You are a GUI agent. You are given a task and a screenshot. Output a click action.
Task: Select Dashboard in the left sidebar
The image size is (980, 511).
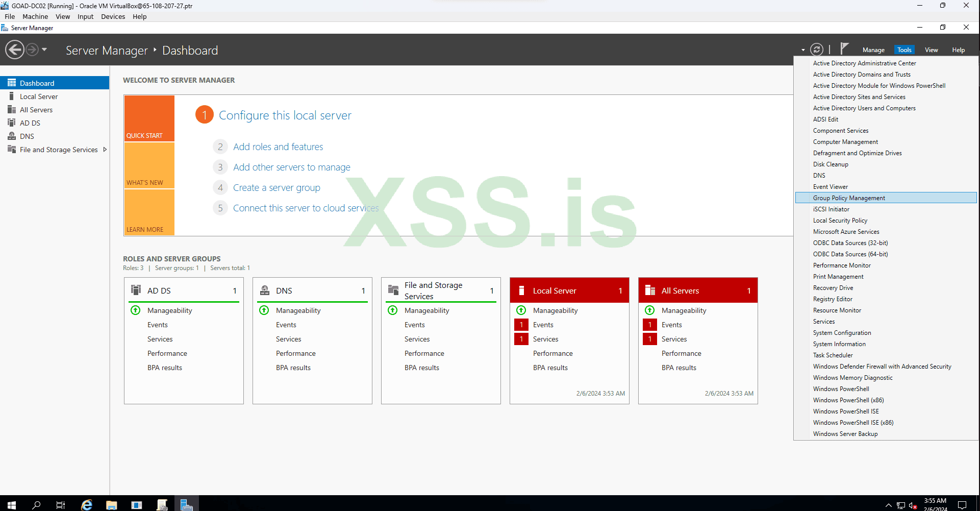tap(55, 83)
